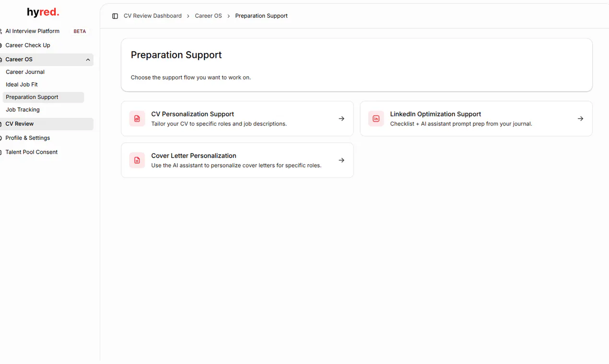Open Profile & Settings in sidebar

(28, 138)
